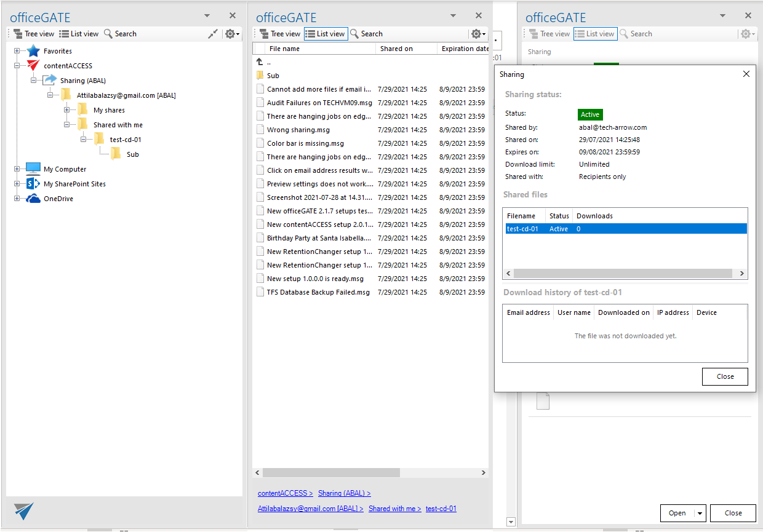Select the Search icon in the left panel
The image size is (763, 532).
[x=106, y=33]
